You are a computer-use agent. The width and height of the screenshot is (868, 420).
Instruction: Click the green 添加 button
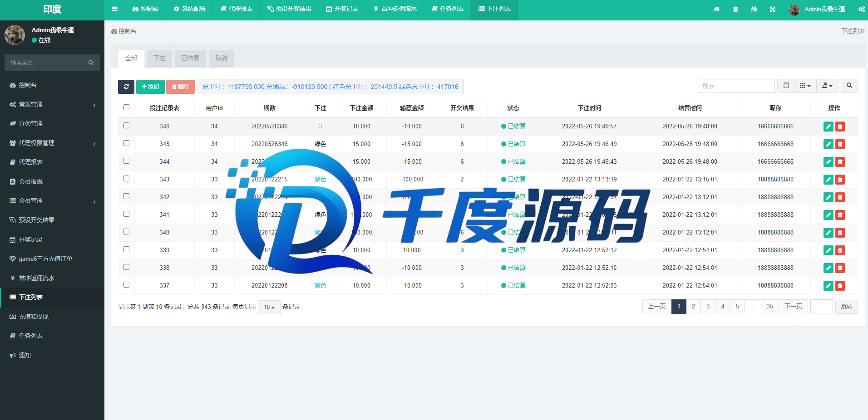150,87
